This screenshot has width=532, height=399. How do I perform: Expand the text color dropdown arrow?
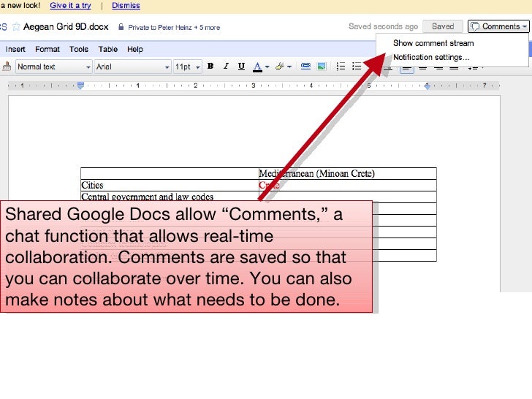(267, 66)
